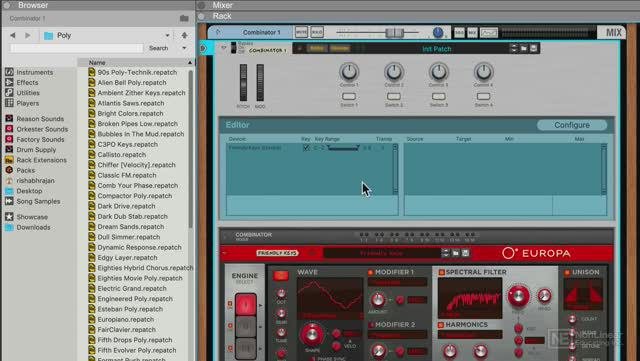Click the Configure button in Editor
Image resolution: width=640 pixels, height=361 pixels.
(572, 125)
